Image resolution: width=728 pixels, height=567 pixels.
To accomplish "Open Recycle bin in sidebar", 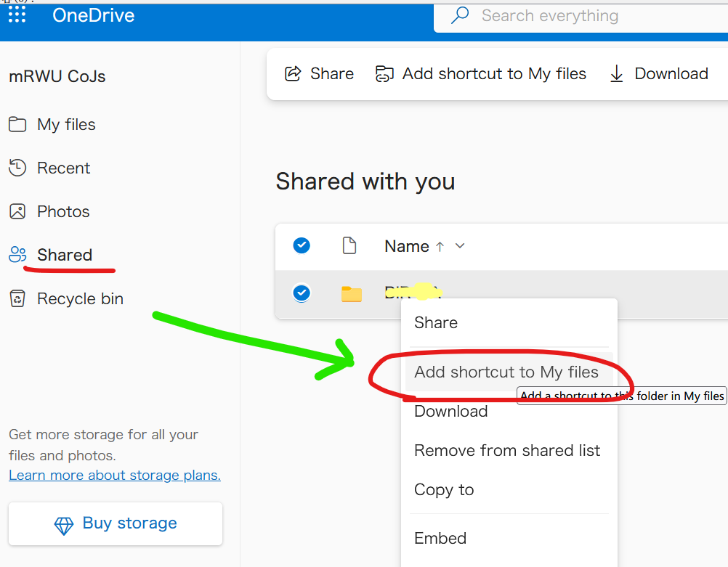I will coord(81,299).
